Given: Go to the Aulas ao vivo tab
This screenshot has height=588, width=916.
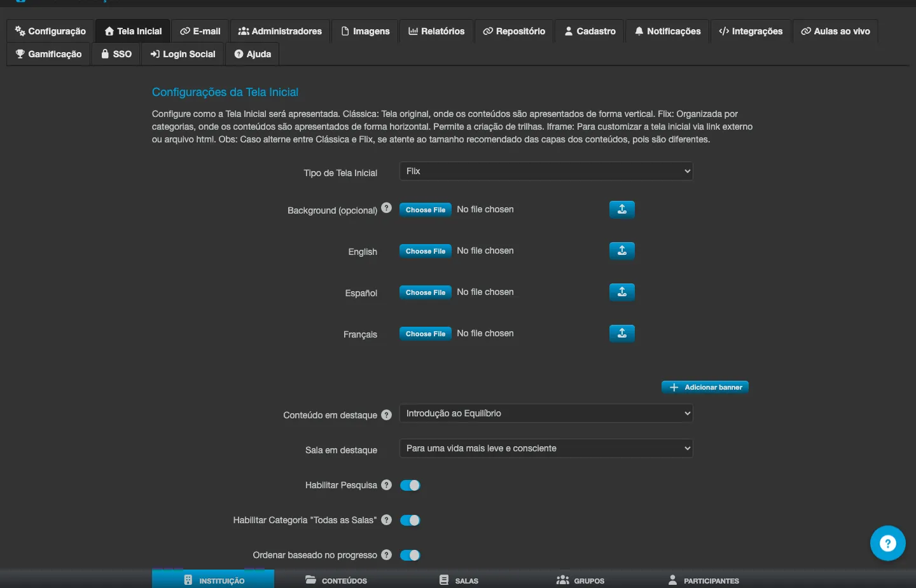Looking at the screenshot, I should click(x=835, y=31).
